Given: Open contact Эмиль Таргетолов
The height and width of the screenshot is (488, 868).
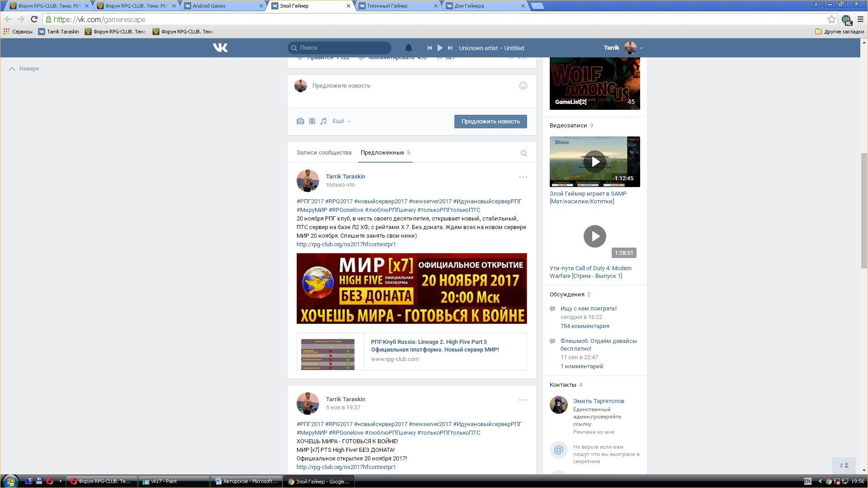Looking at the screenshot, I should [x=599, y=401].
